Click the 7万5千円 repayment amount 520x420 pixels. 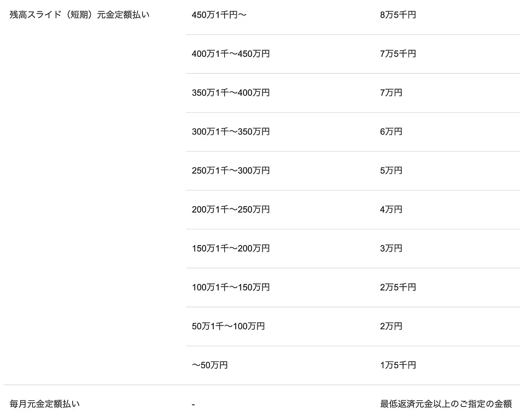click(x=398, y=54)
